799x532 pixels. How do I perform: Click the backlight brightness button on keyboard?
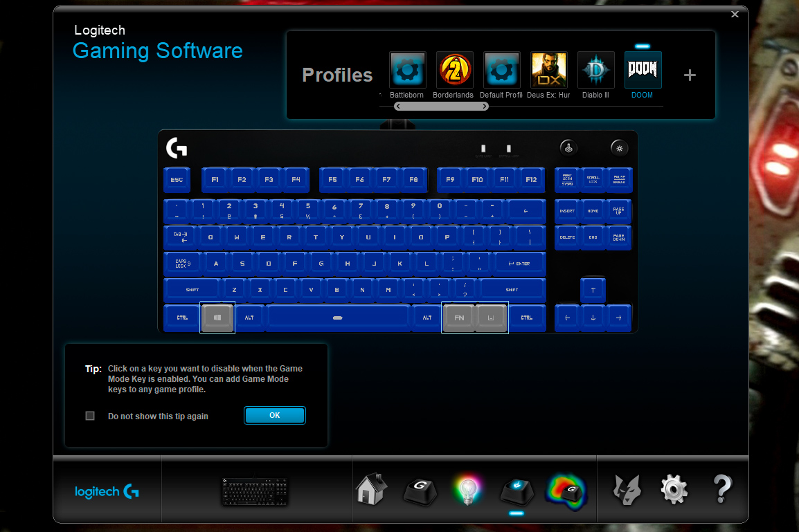click(619, 148)
